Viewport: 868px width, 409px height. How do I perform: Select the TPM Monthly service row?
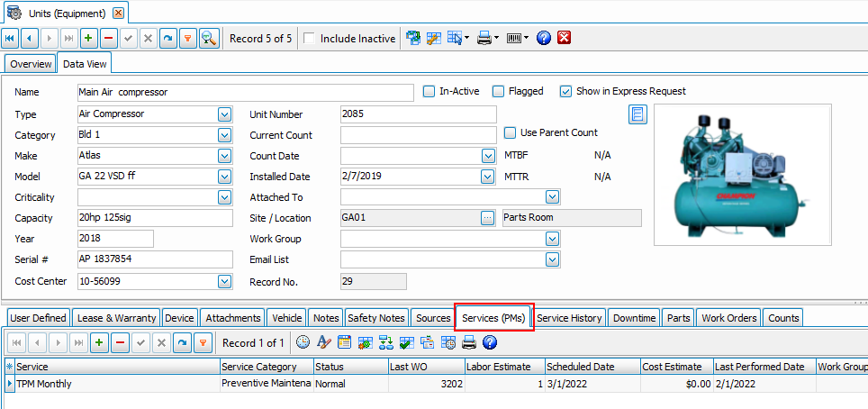[434, 384]
